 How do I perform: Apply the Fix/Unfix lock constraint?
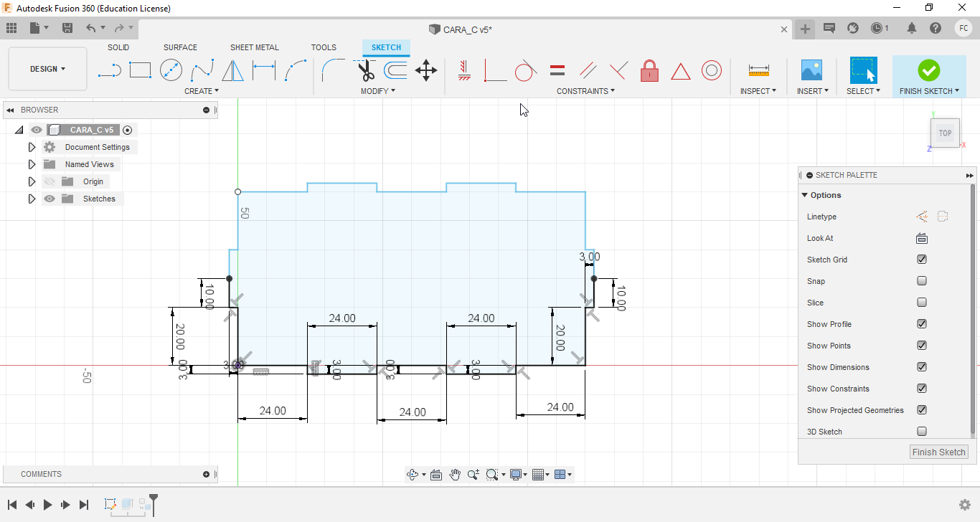pyautogui.click(x=649, y=70)
